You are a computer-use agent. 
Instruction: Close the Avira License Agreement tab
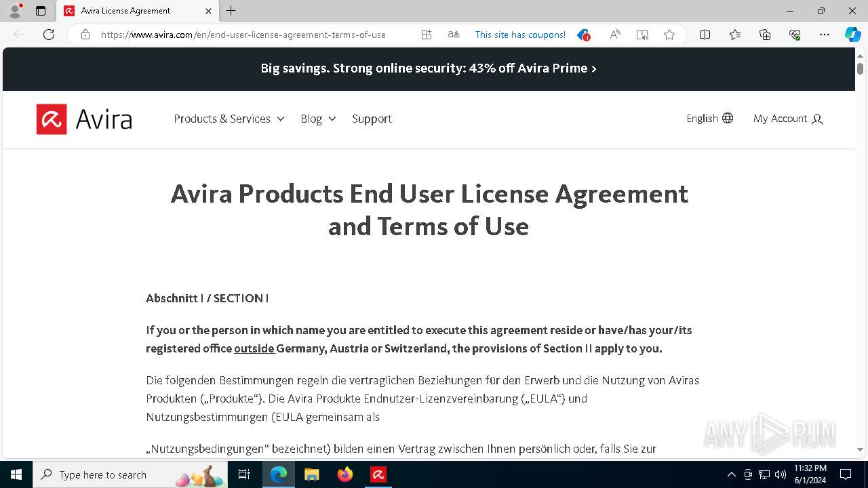tap(208, 11)
